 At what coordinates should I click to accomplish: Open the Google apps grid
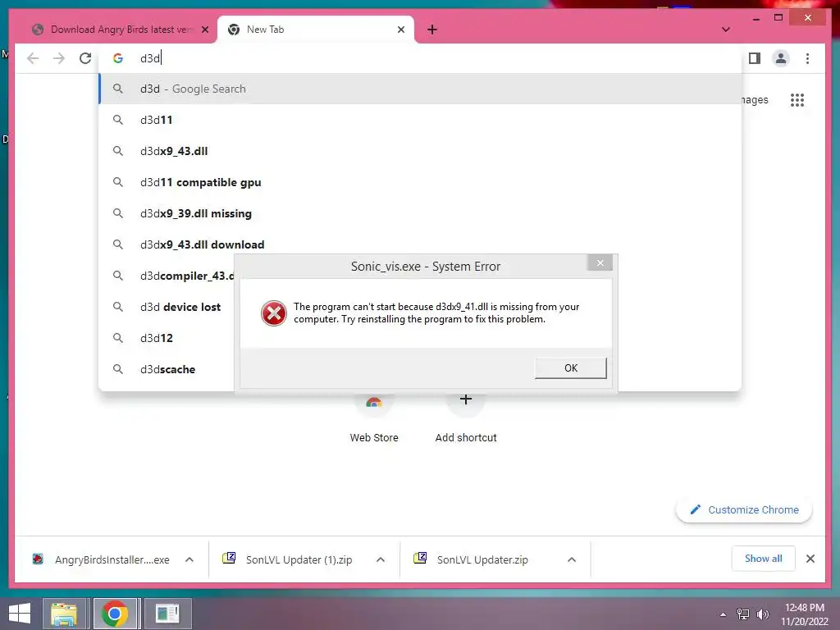pos(797,99)
